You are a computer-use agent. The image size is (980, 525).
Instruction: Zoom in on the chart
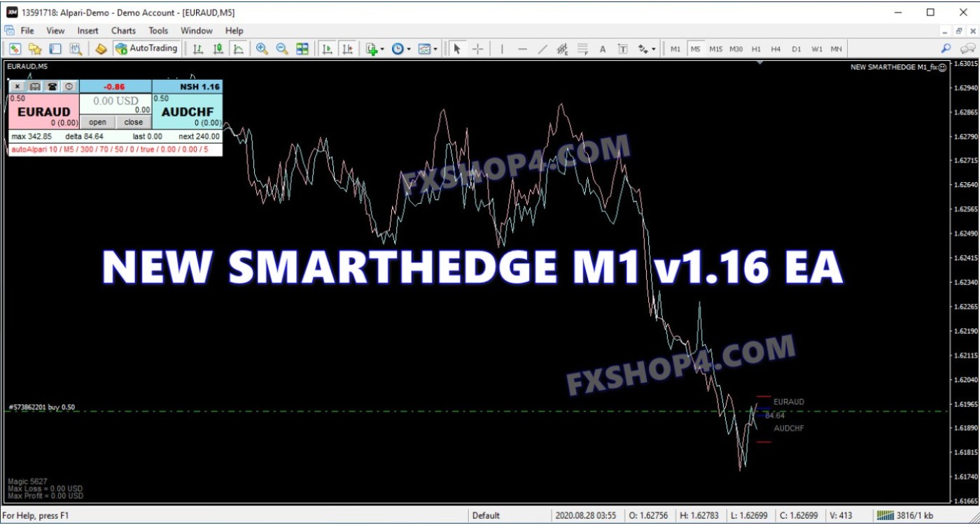click(262, 49)
